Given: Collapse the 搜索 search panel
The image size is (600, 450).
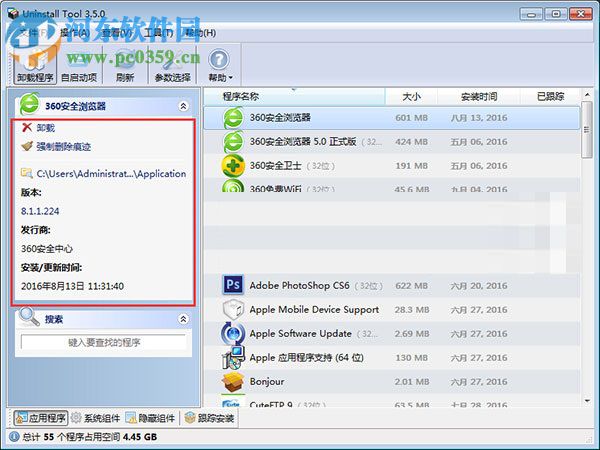Looking at the screenshot, I should (184, 319).
